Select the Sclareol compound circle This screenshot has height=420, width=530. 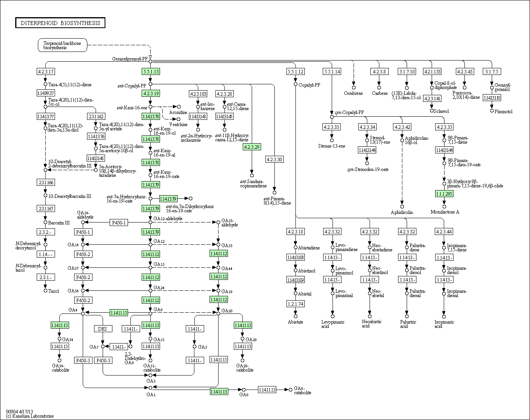point(432,110)
